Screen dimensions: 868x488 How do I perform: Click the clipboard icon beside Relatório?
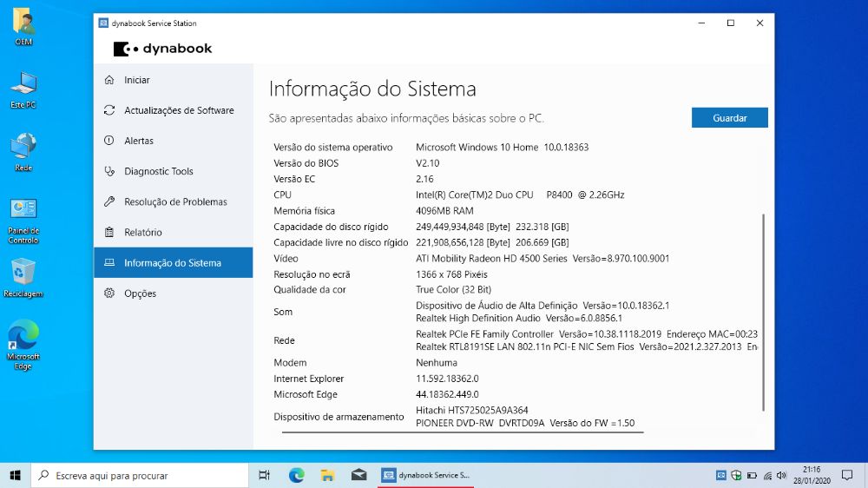click(109, 232)
